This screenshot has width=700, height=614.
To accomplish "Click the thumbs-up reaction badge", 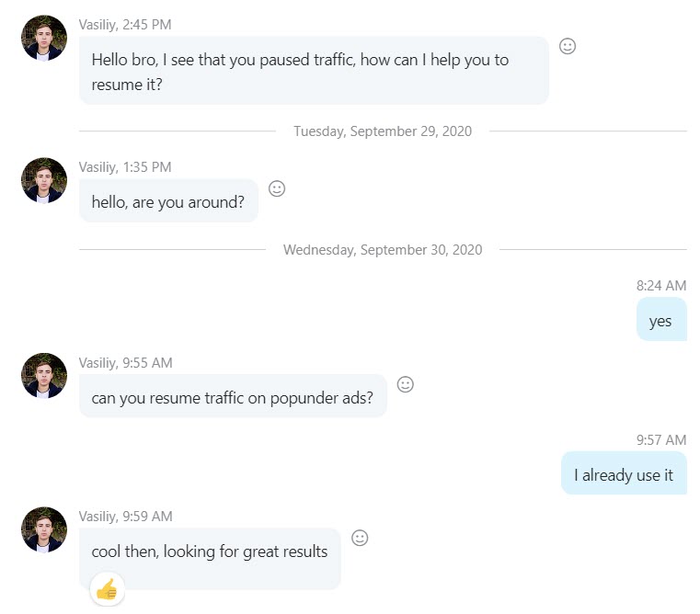I will coord(107,589).
